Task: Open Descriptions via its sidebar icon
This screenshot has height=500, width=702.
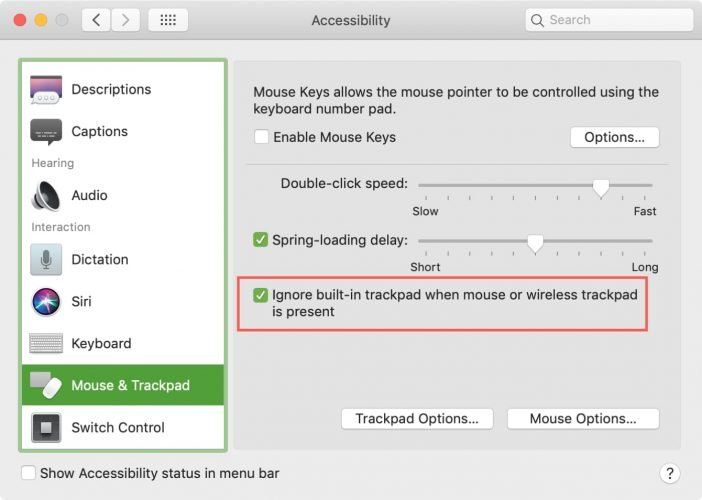Action: tap(46, 89)
